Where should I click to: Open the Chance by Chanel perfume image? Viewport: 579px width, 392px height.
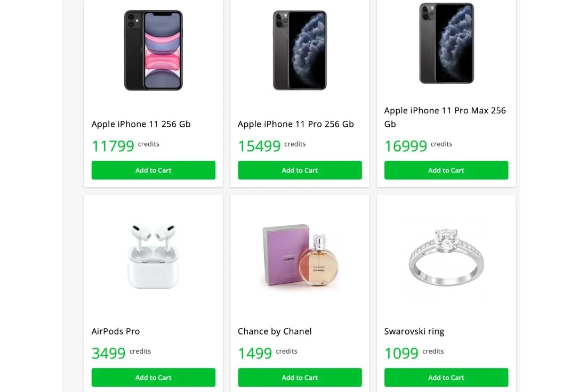(300, 257)
